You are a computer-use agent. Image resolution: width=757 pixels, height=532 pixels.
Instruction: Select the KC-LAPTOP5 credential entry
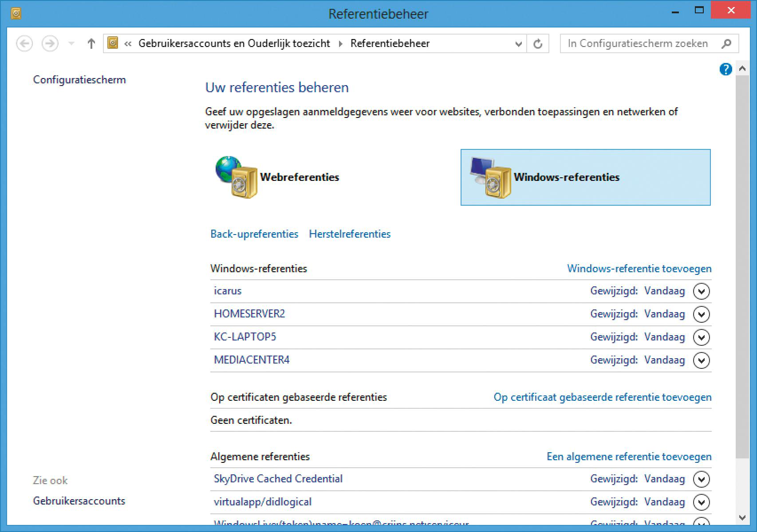click(x=461, y=337)
